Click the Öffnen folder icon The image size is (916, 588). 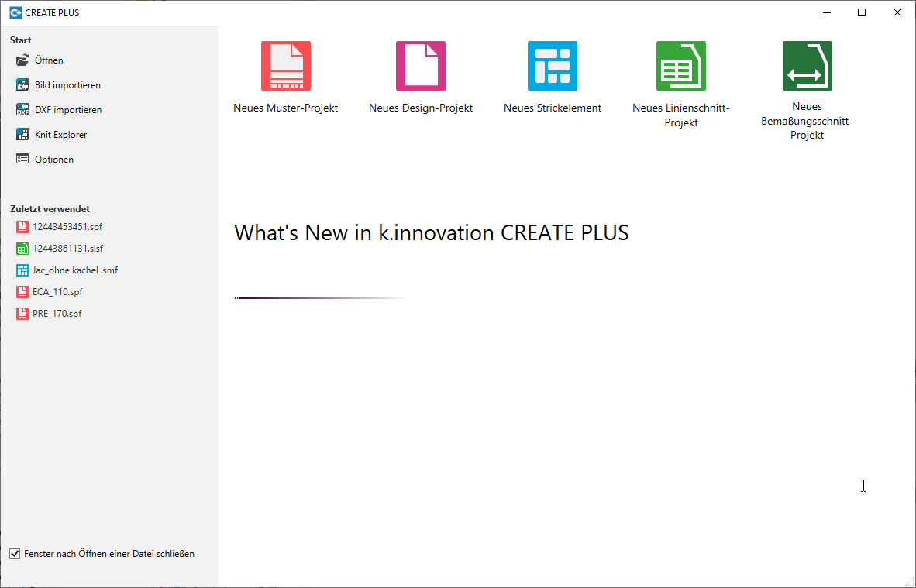coord(22,60)
